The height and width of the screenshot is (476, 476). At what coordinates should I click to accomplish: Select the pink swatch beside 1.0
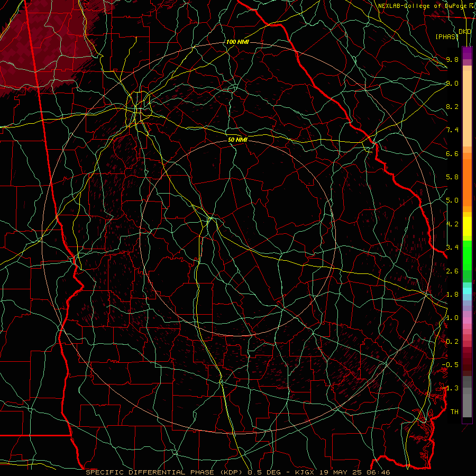[x=467, y=321]
